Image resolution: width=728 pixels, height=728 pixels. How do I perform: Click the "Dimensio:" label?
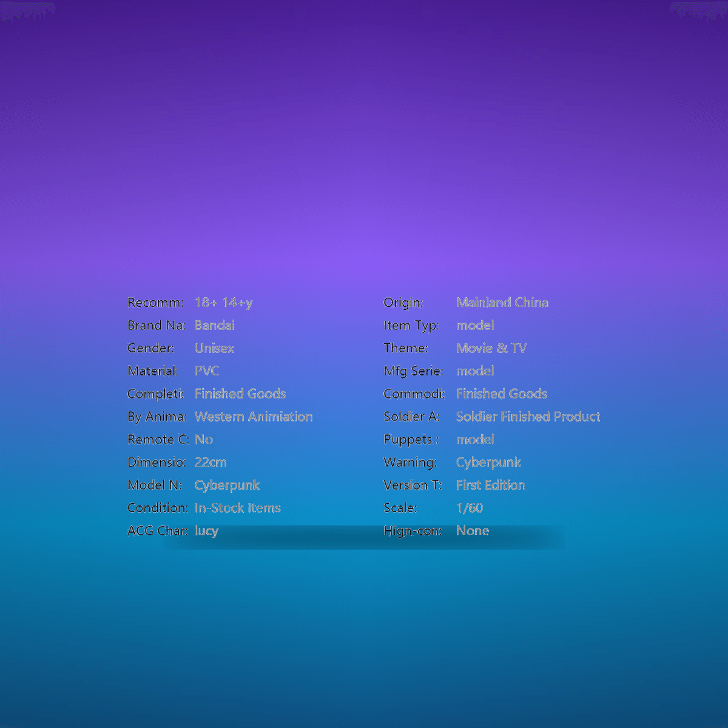tap(157, 462)
